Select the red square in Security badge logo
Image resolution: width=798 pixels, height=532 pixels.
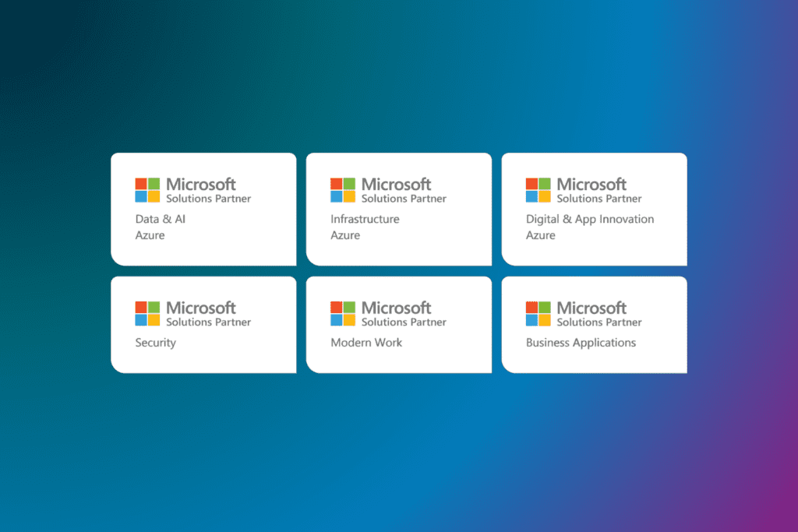[x=141, y=308]
